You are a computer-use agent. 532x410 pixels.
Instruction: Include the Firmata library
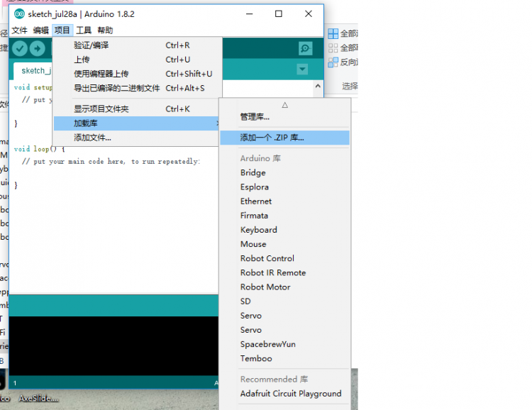coord(284,215)
